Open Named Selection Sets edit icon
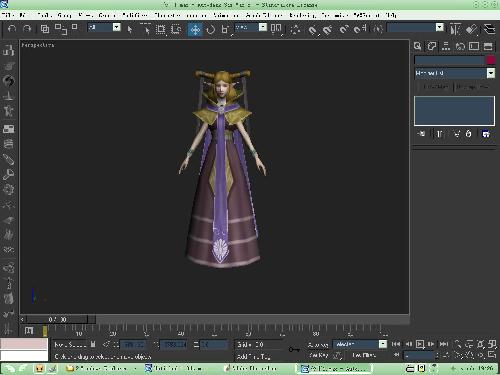The image size is (500, 375). pyautogui.click(x=378, y=29)
